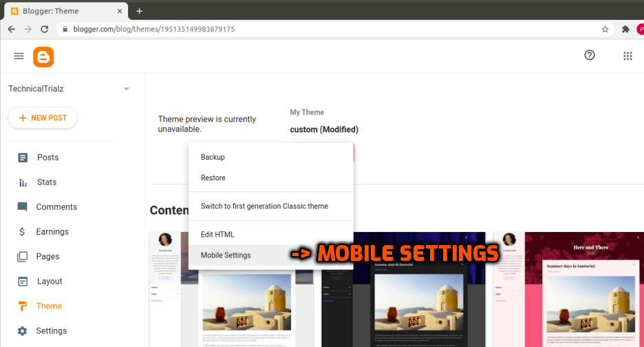
Task: Open the Pages section
Action: 47,257
